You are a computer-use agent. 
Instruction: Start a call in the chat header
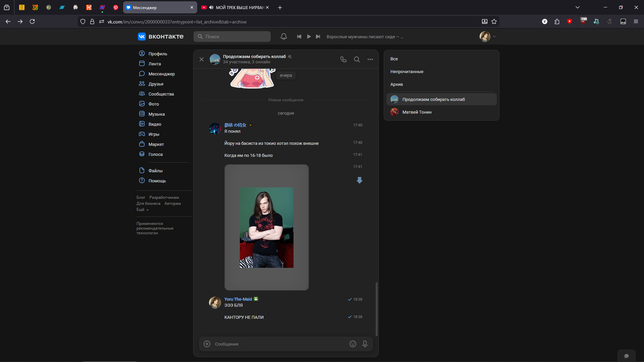click(343, 59)
